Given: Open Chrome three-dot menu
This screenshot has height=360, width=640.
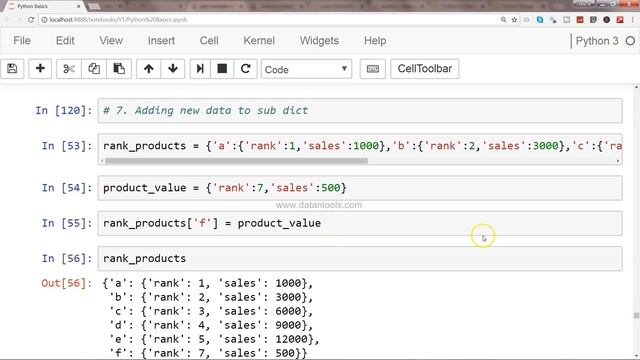Looking at the screenshot, I should click(x=633, y=20).
